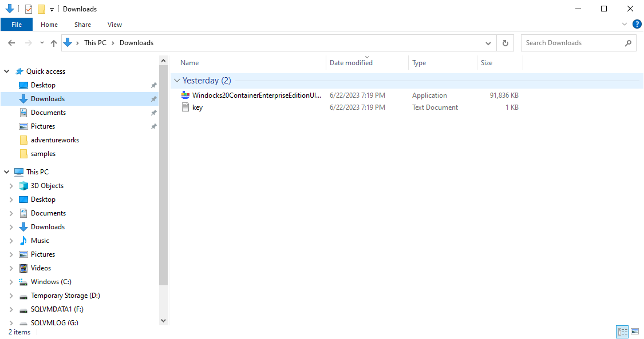Image resolution: width=644 pixels, height=339 pixels.
Task: Collapse the Quick access section
Action: pyautogui.click(x=6, y=71)
